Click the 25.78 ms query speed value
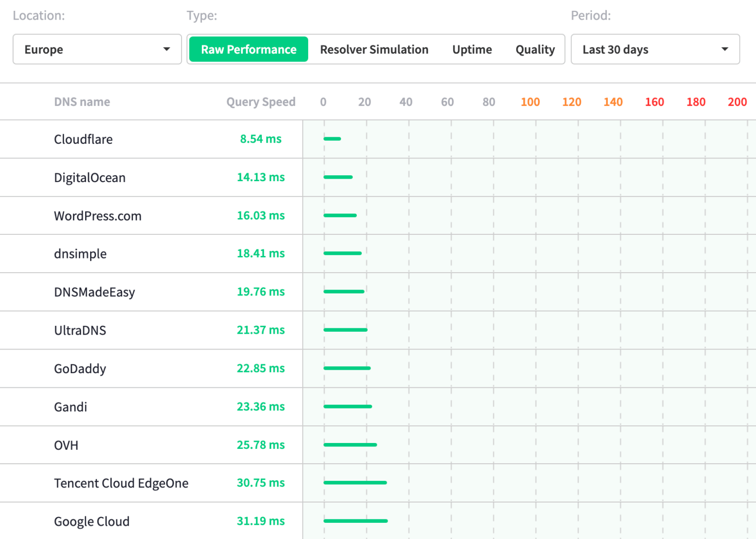Image resolution: width=756 pixels, height=539 pixels. click(261, 445)
